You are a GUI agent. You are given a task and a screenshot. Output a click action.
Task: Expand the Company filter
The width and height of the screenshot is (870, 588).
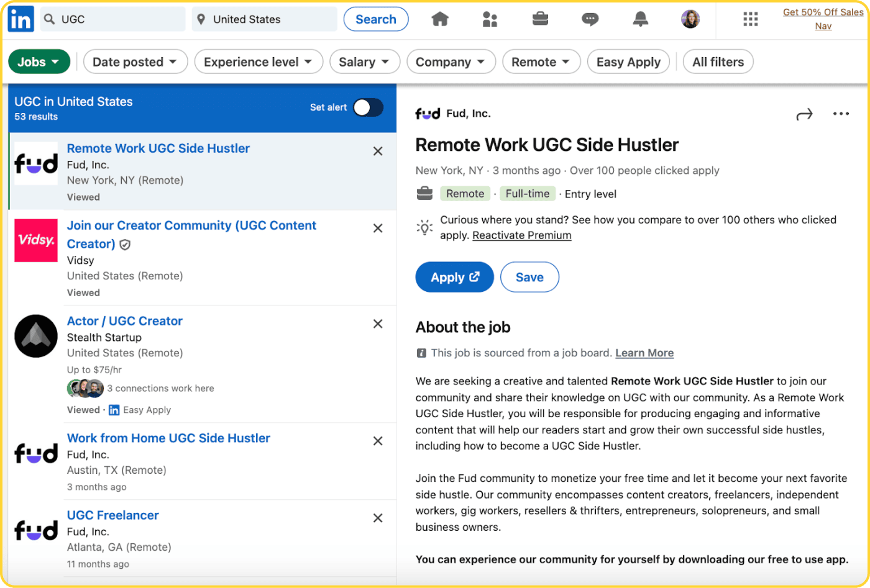pos(451,61)
